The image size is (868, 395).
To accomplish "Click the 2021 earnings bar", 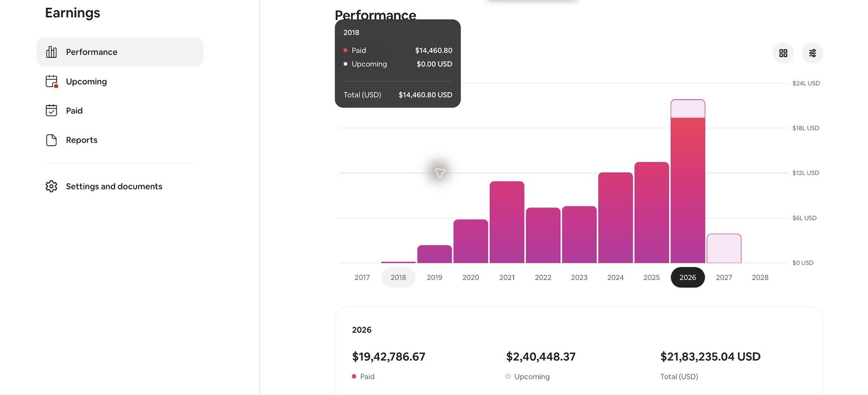I will (507, 222).
